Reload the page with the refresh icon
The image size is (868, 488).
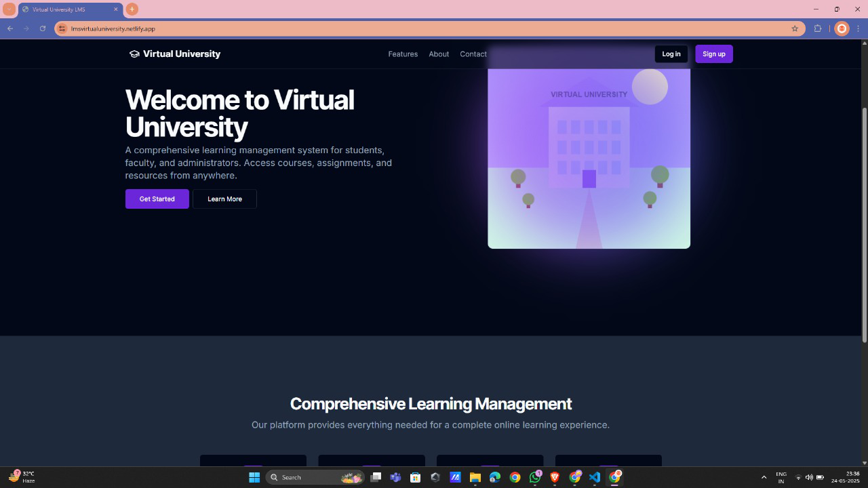43,28
